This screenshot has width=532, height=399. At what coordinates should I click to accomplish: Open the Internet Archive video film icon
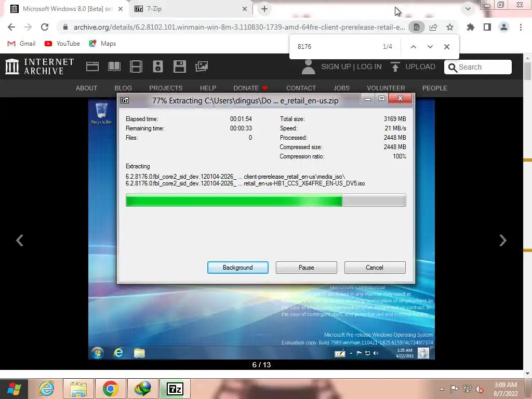pos(136,66)
